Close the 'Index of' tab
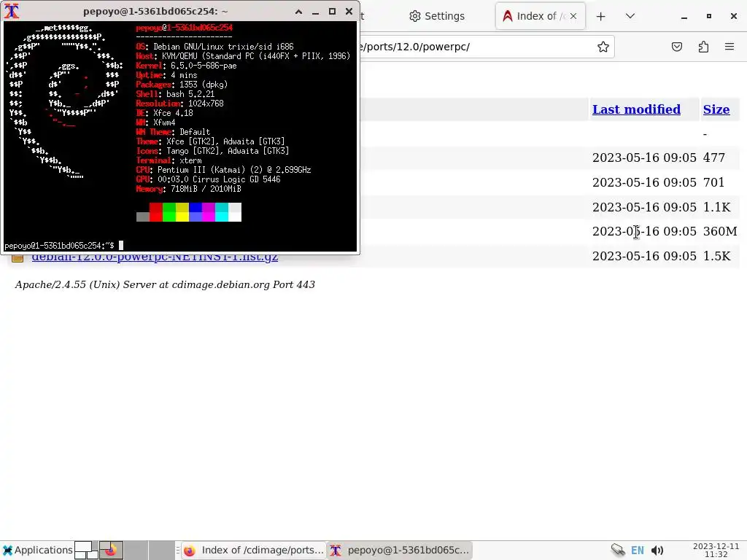This screenshot has height=560, width=747. 573,16
